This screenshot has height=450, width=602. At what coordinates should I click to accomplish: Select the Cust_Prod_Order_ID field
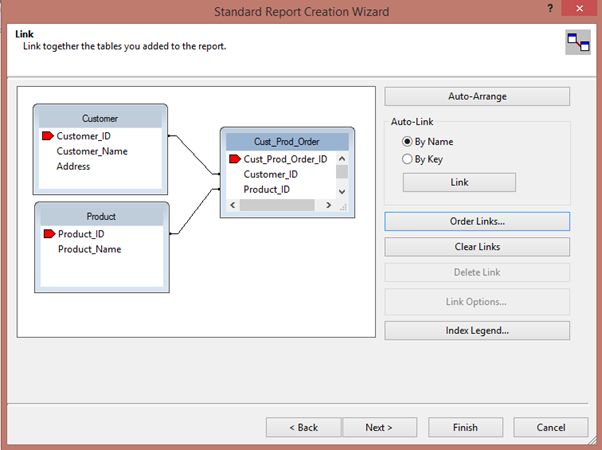pyautogui.click(x=285, y=159)
